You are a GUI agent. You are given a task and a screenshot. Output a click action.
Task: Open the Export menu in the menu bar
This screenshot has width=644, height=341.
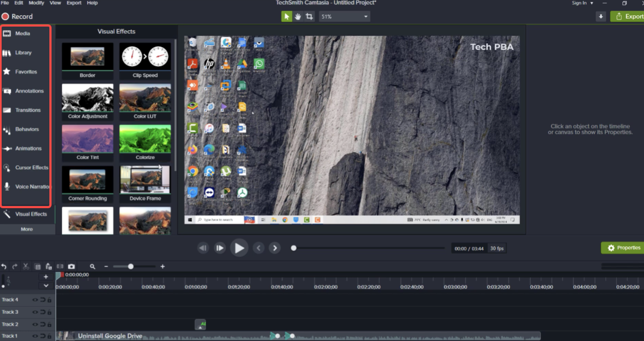click(73, 3)
